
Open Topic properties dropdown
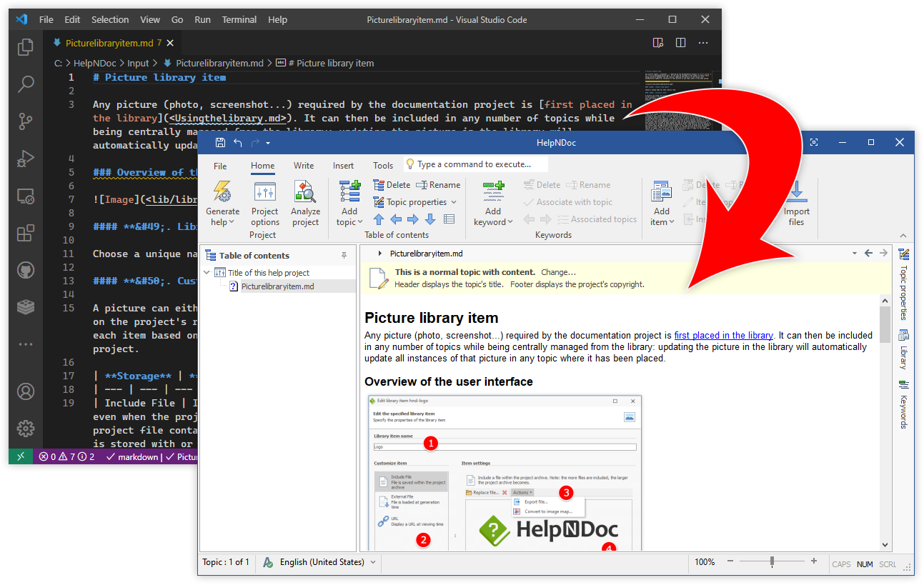(415, 202)
